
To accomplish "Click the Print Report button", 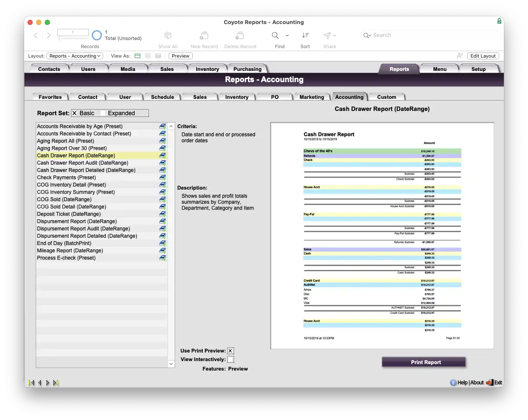I will 423,362.
